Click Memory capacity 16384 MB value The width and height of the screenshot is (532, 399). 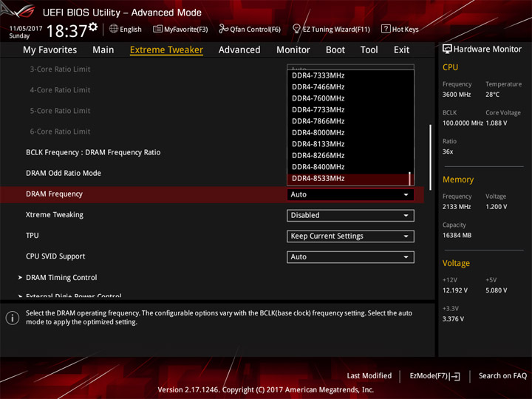[457, 235]
